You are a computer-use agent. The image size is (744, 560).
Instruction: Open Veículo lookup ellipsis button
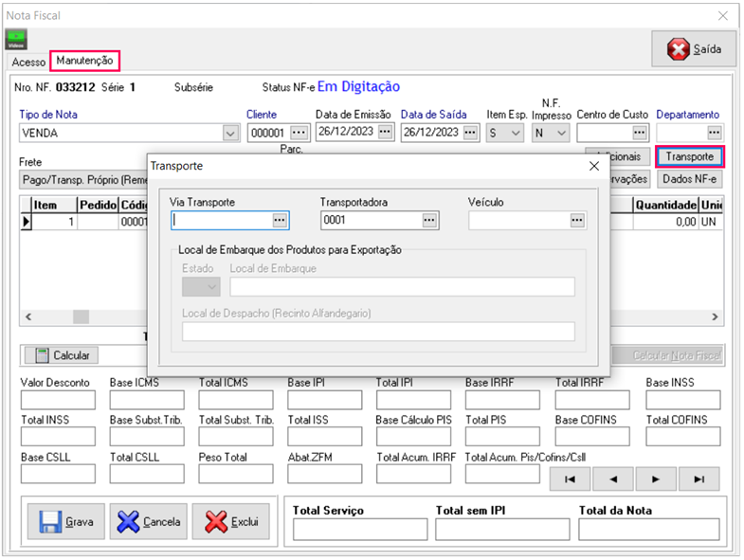[576, 220]
